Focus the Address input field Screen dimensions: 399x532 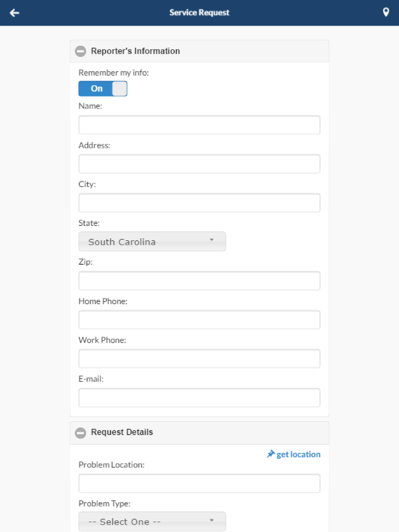click(199, 164)
